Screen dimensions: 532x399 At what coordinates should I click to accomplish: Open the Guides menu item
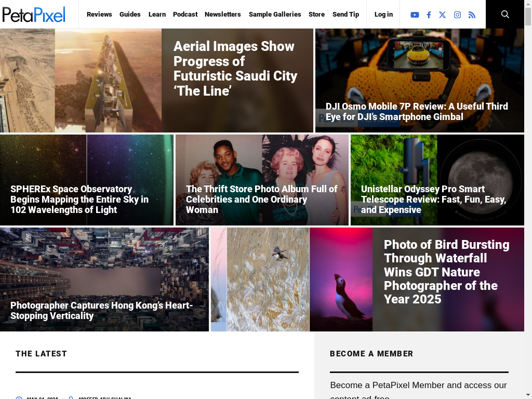point(130,14)
